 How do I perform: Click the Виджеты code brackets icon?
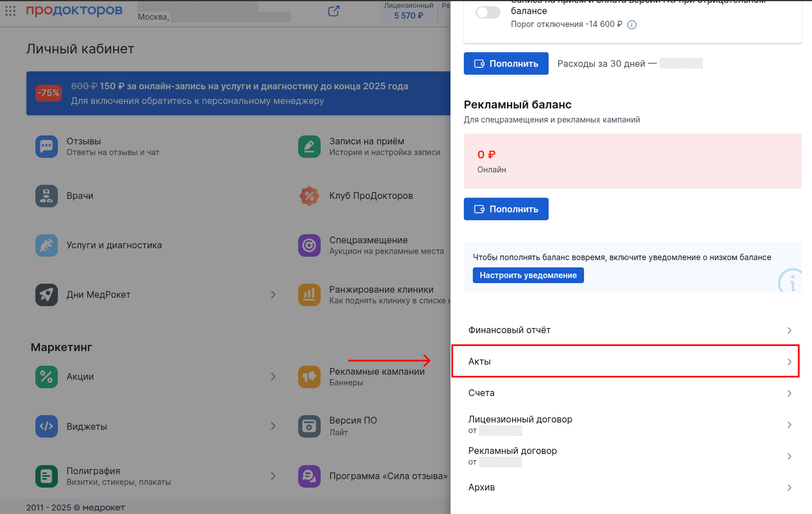pyautogui.click(x=47, y=426)
